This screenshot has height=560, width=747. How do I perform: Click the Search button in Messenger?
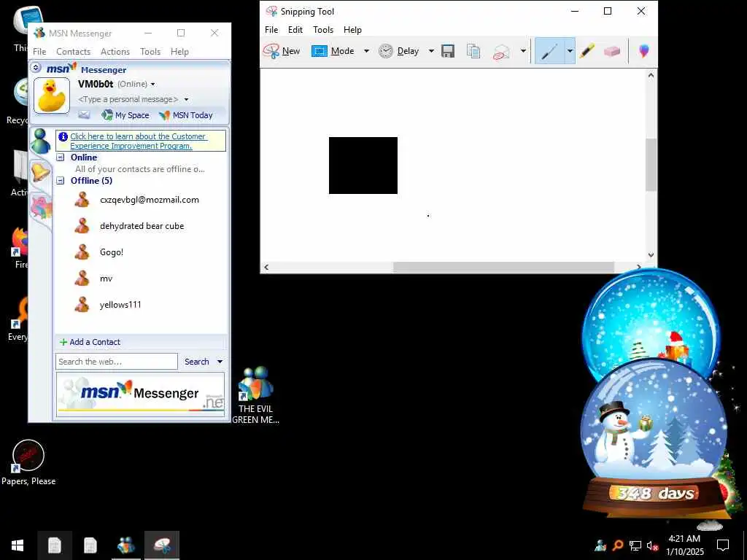[x=197, y=362]
